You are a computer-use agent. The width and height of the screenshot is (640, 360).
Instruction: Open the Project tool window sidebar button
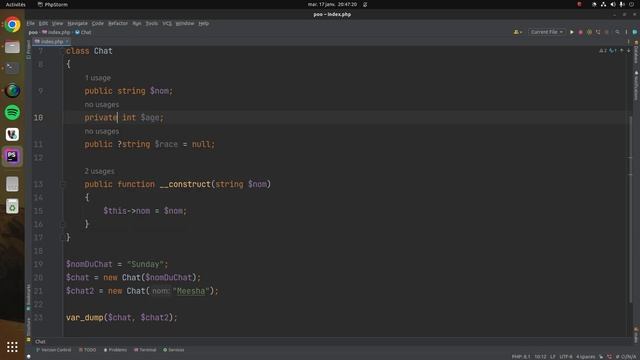click(28, 50)
